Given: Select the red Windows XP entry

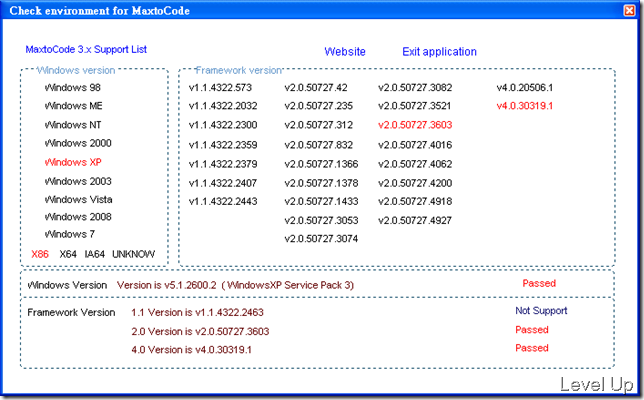Looking at the screenshot, I should 73,162.
